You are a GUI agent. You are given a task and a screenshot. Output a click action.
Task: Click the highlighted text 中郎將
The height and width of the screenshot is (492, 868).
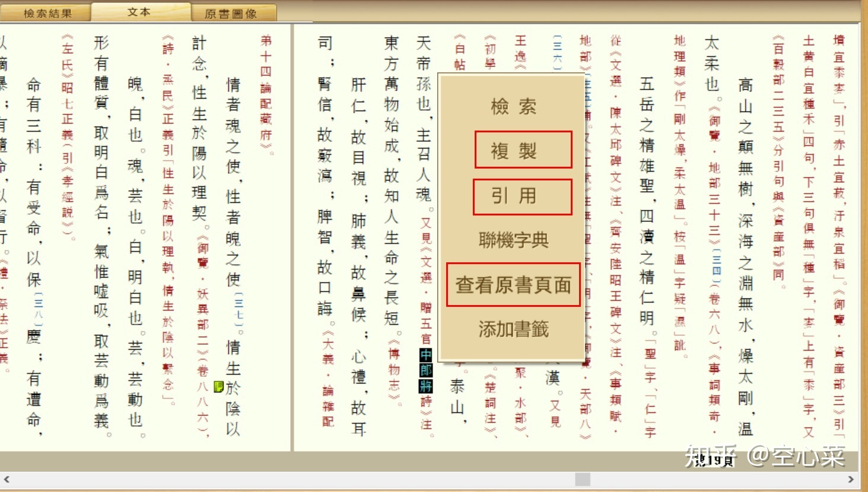point(426,370)
